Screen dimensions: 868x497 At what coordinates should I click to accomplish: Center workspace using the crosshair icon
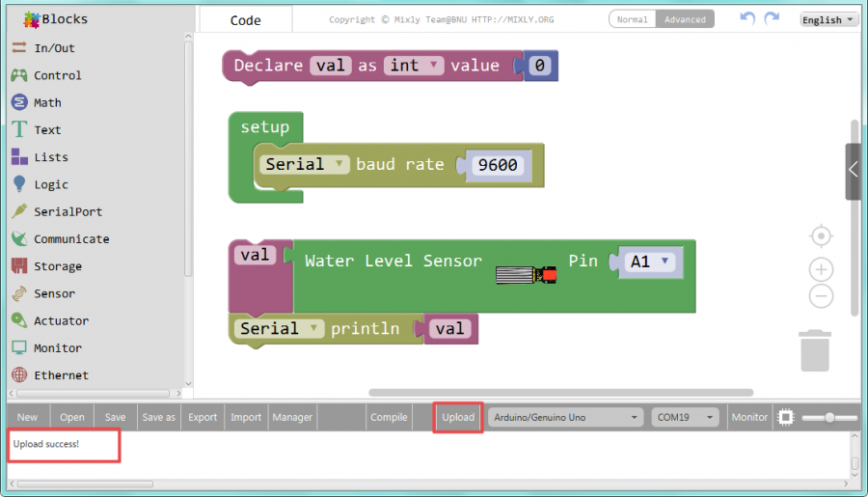tap(821, 236)
